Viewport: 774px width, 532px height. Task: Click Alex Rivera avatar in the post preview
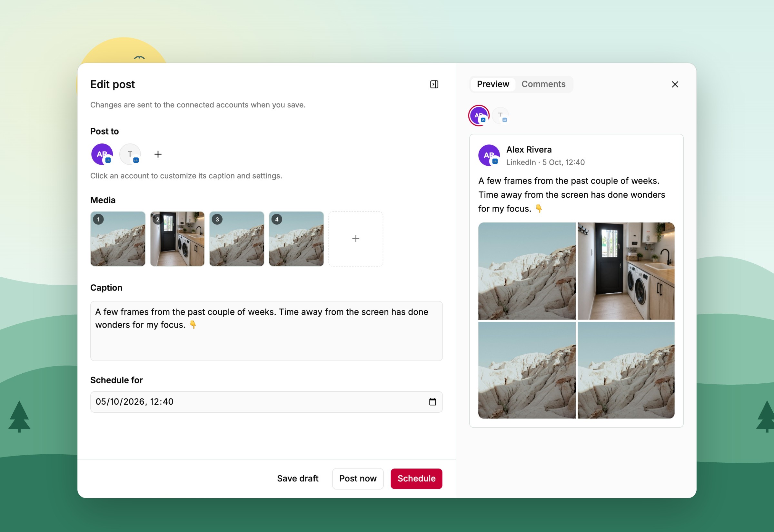[x=489, y=155]
